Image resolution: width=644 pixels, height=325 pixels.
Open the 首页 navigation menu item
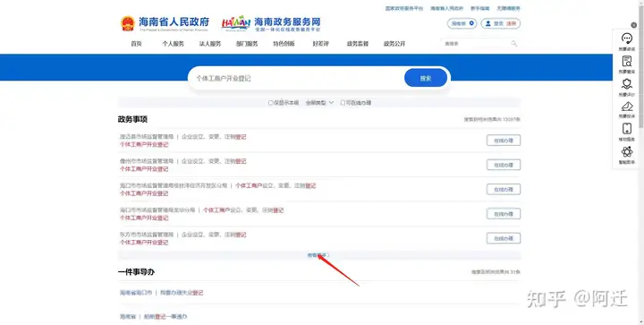coord(136,44)
